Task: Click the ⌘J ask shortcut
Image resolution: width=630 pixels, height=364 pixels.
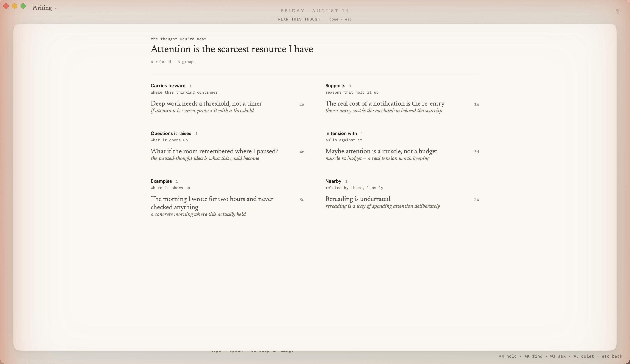Action: (x=558, y=356)
